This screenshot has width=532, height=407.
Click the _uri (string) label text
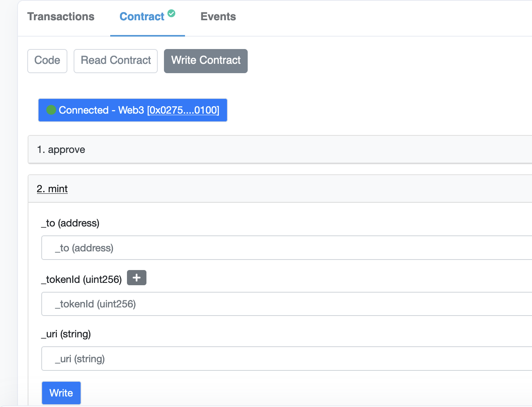point(66,334)
